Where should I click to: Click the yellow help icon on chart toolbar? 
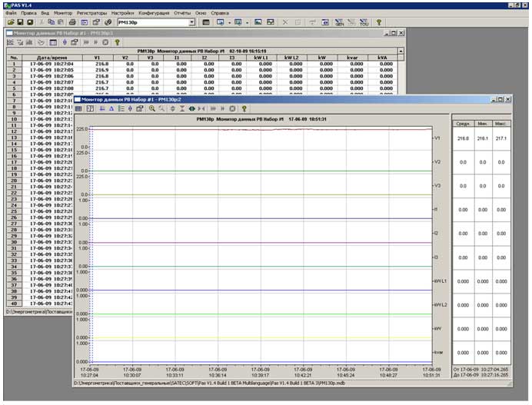[x=244, y=108]
